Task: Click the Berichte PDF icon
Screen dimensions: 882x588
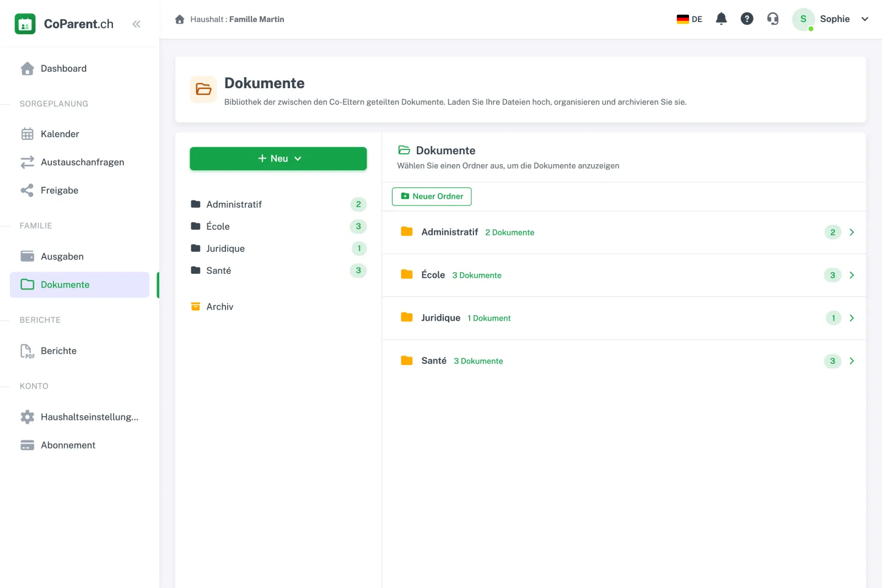Action: click(27, 351)
